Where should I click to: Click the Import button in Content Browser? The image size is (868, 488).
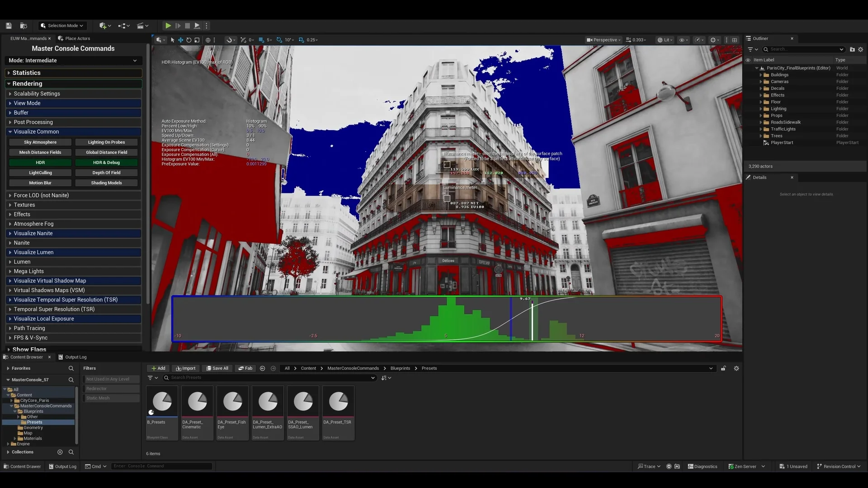coord(186,368)
